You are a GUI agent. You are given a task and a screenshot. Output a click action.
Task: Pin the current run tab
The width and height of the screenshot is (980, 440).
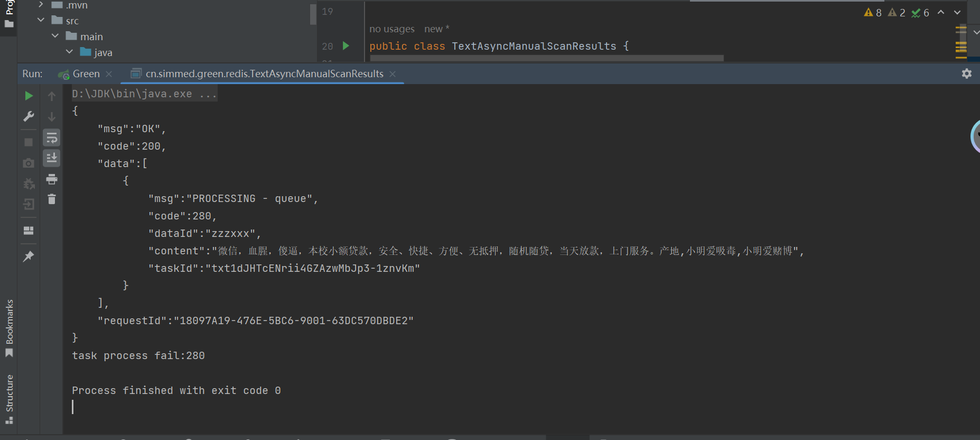click(29, 256)
